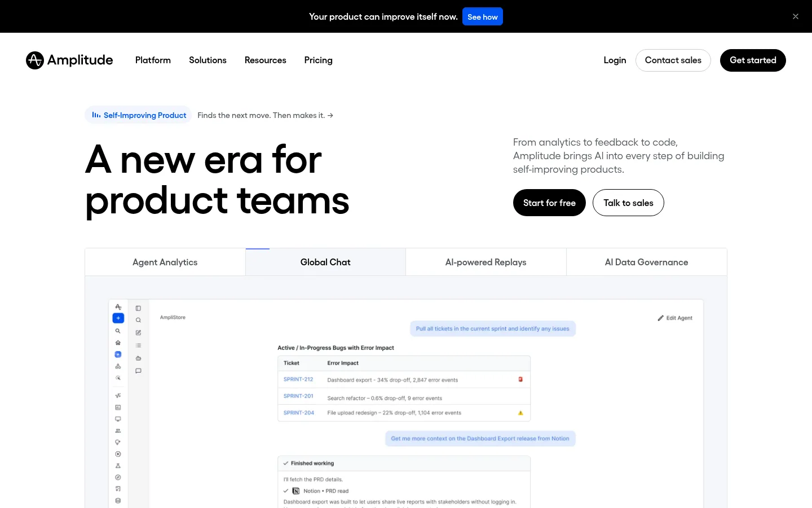
Task: Click the 'Dashboard export - 34% drop-off' cell
Action: (x=392, y=380)
